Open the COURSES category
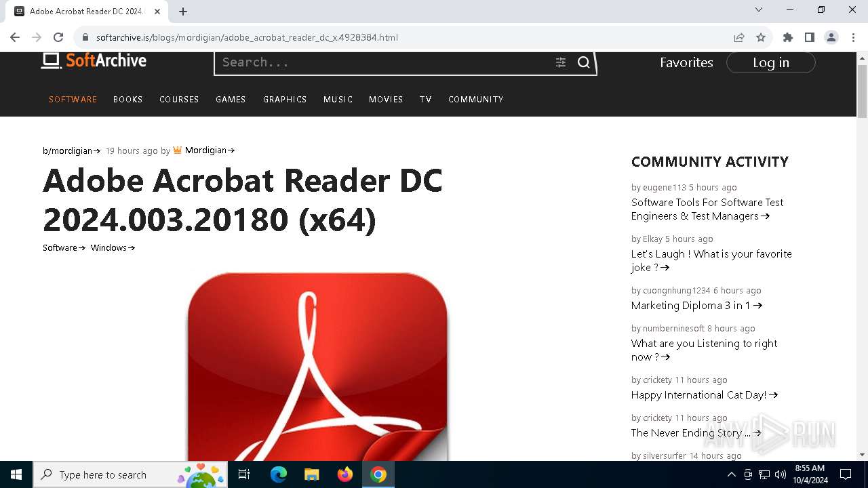This screenshot has width=868, height=488. tap(179, 99)
